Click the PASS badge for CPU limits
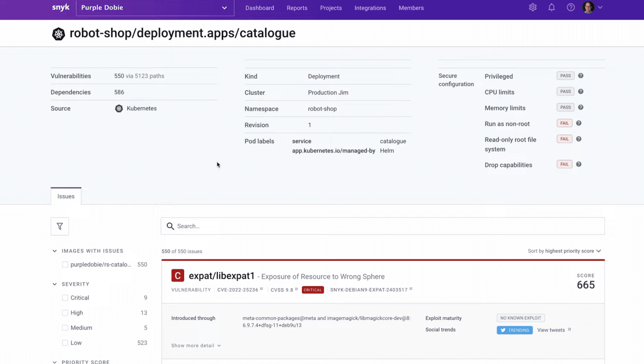Screen dimensions: 644x364 pyautogui.click(x=566, y=91)
